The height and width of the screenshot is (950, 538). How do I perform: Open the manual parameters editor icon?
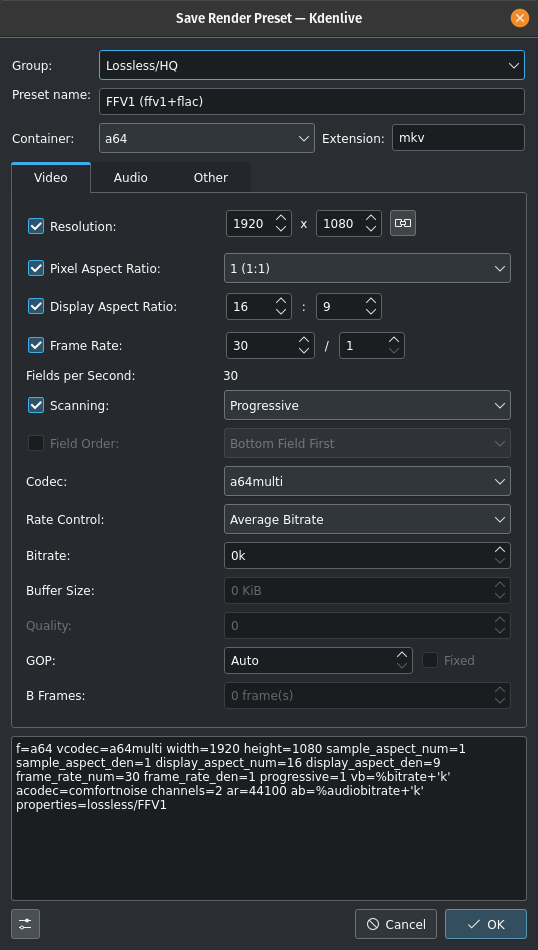25,924
